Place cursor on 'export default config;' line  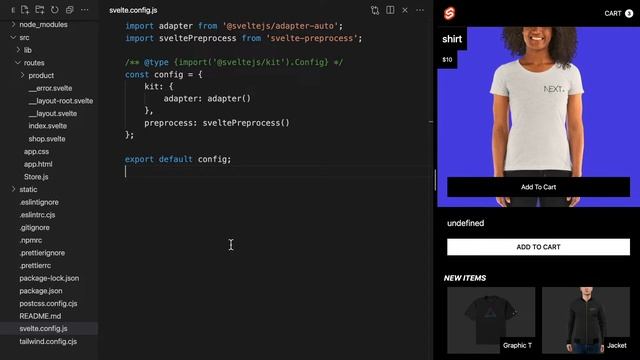tap(178, 159)
